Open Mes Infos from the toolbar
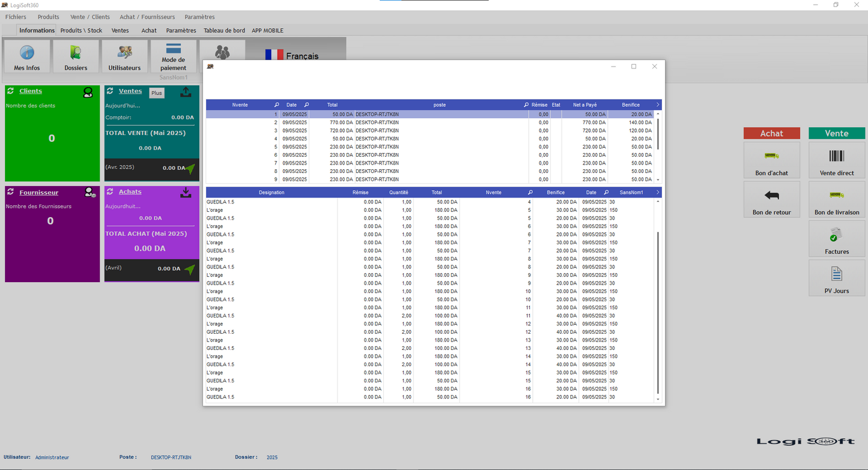868x470 pixels. click(27, 56)
